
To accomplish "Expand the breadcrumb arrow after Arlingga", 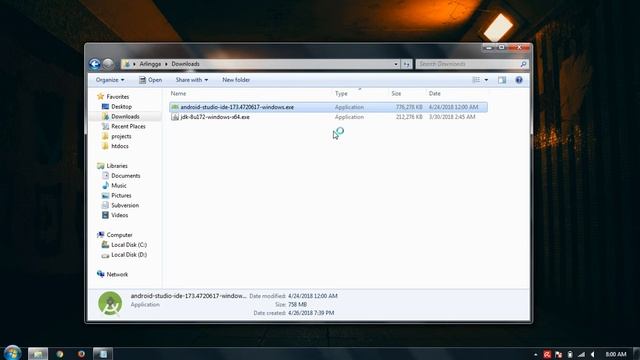I will pyautogui.click(x=166, y=64).
